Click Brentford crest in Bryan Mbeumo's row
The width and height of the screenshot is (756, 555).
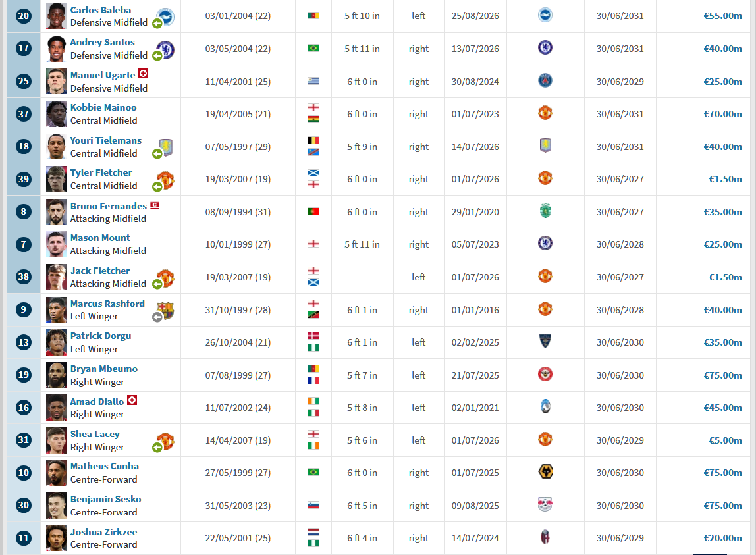(545, 374)
